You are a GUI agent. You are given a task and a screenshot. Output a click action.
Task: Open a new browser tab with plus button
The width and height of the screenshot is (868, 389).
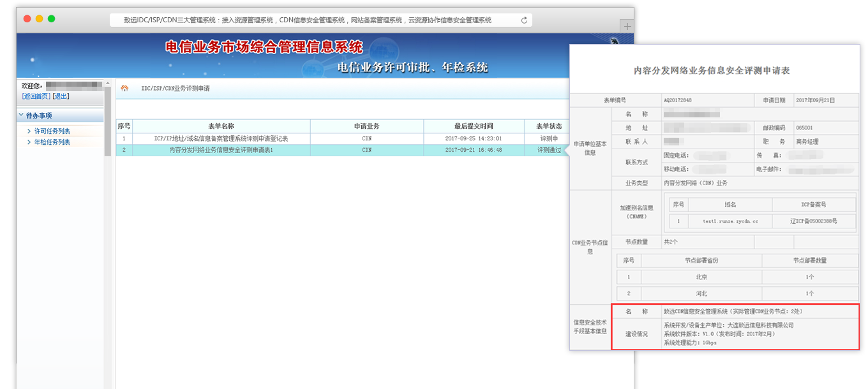(x=627, y=26)
